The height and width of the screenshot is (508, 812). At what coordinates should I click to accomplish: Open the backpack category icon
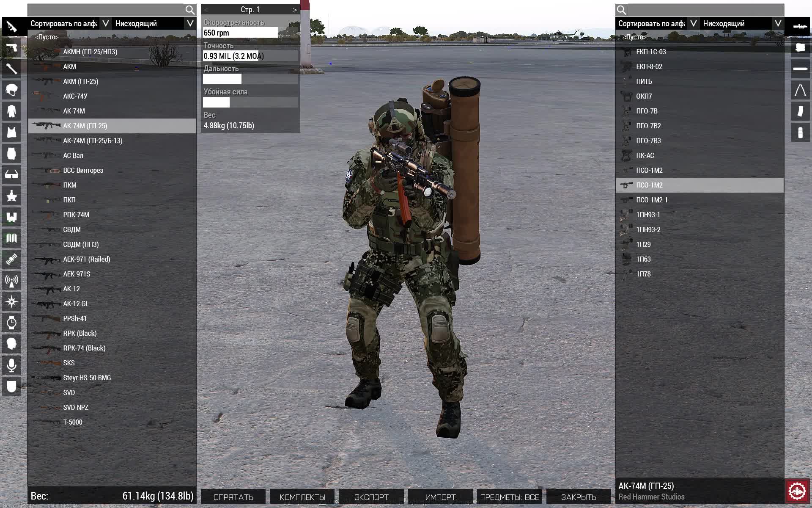point(11,153)
